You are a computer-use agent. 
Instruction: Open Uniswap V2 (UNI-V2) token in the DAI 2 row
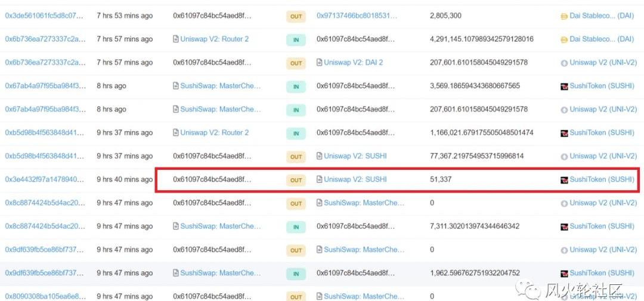click(603, 63)
